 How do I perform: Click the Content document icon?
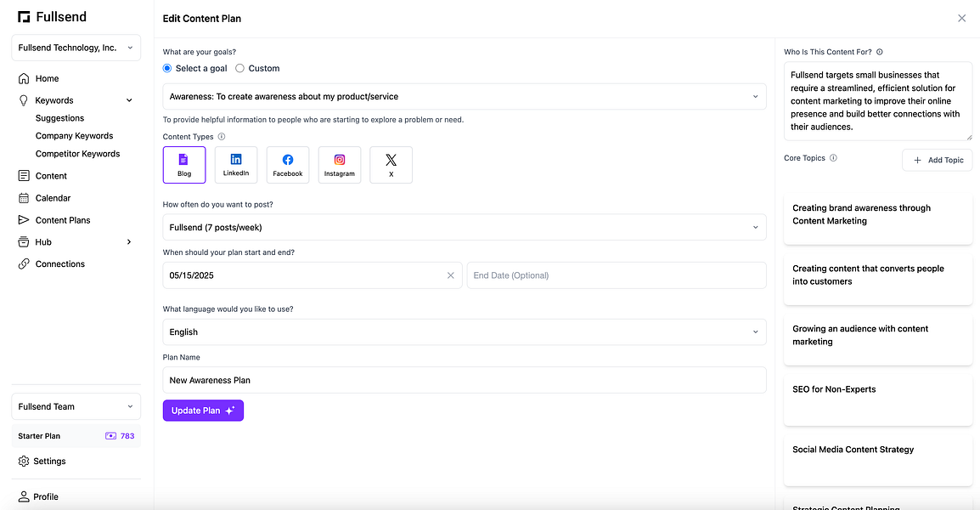[24, 176]
